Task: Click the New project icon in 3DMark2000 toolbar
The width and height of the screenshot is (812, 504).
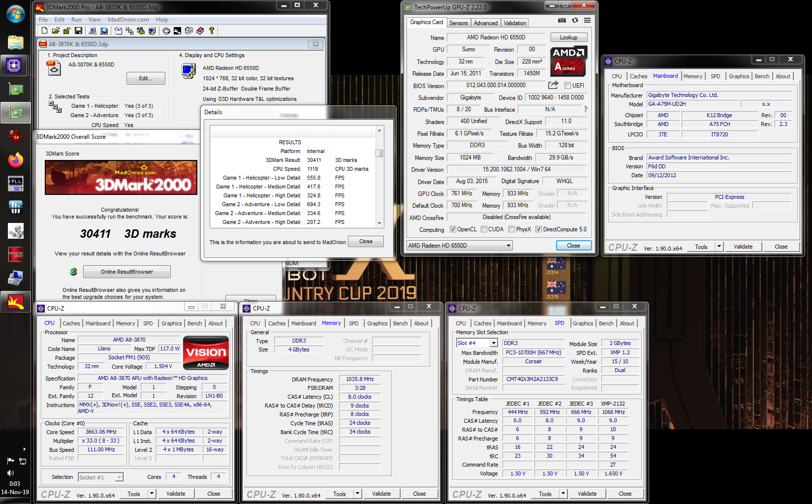Action: point(44,31)
